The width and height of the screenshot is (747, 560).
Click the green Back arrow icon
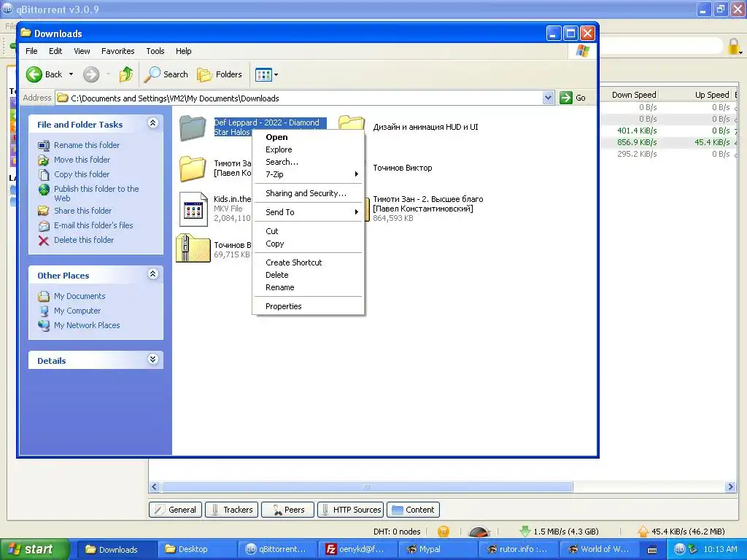(x=34, y=74)
